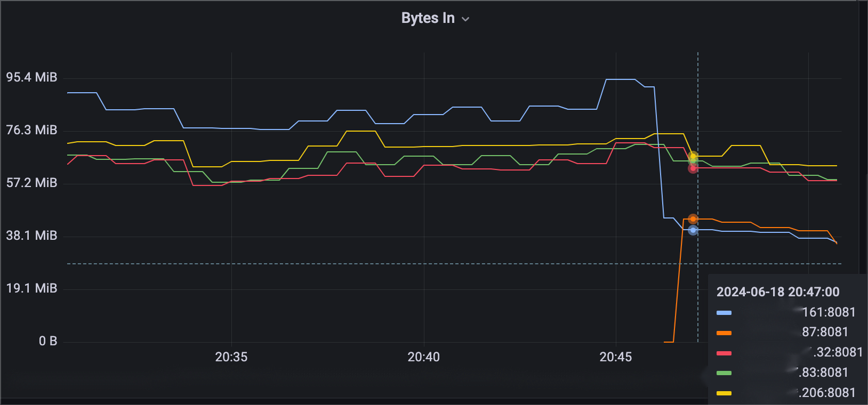Click the yellow hover point on the graph

pyautogui.click(x=693, y=156)
